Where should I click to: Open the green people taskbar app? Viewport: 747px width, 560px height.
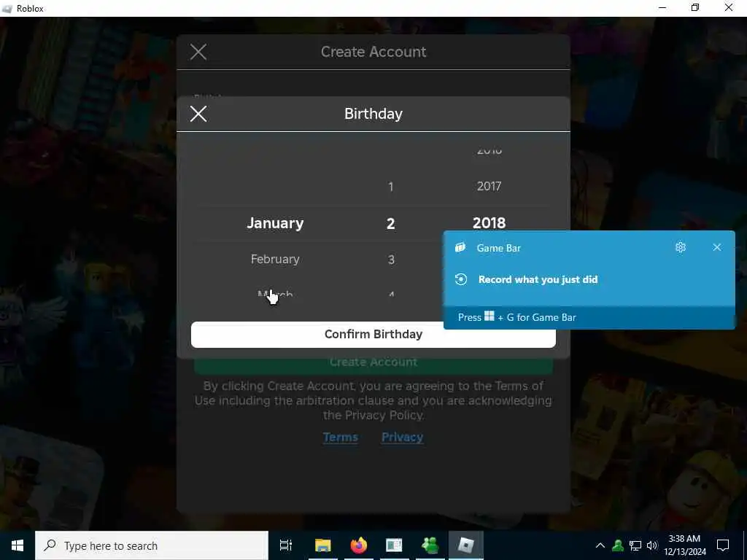point(430,545)
